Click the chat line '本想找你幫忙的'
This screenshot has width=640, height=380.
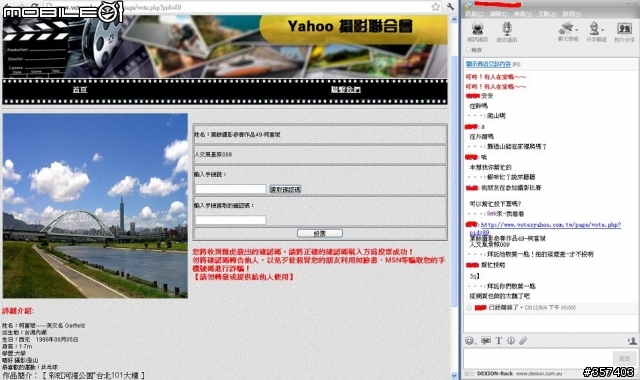click(490, 167)
